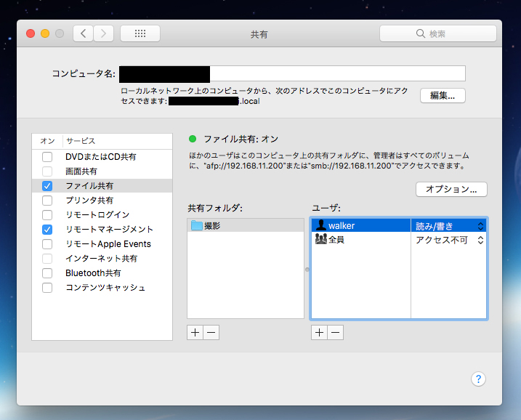Disable the ファイル共有 checkbox
Screen dimensions: 521x420
[x=47, y=186]
